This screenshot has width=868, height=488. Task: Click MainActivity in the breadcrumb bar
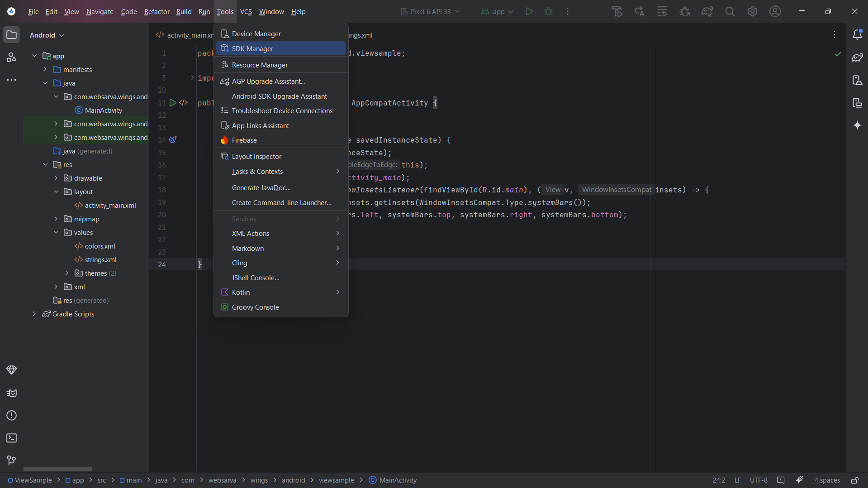point(398,480)
